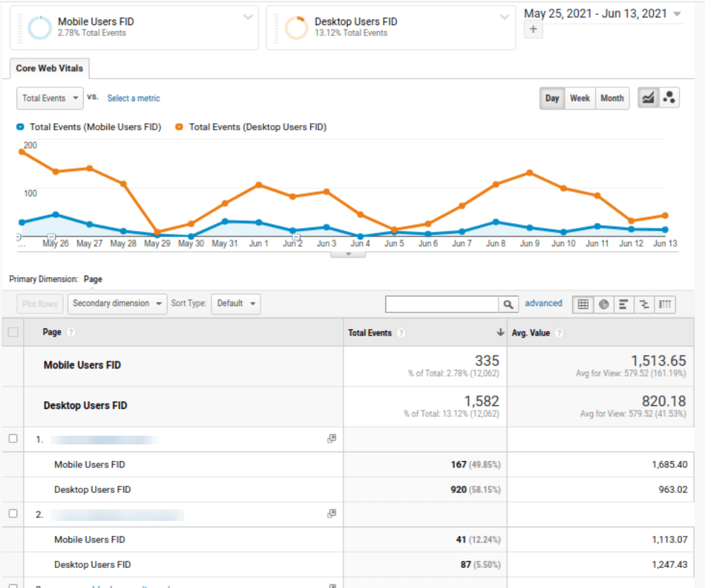Check the row 2 page checkbox
The image size is (705, 588).
(x=13, y=514)
